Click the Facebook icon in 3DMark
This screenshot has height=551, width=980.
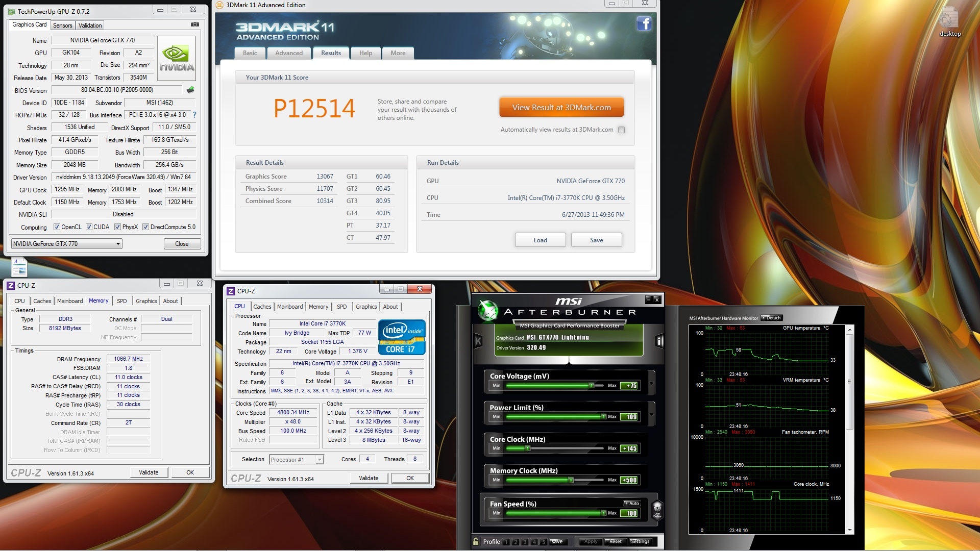(x=644, y=23)
